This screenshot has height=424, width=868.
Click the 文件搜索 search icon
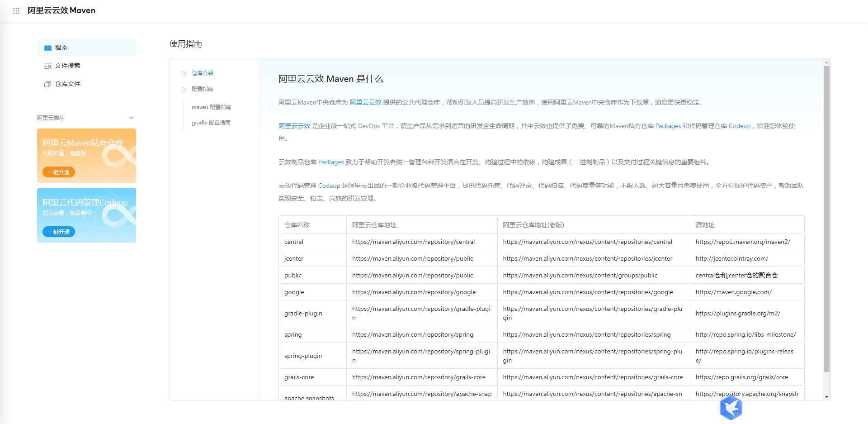47,66
